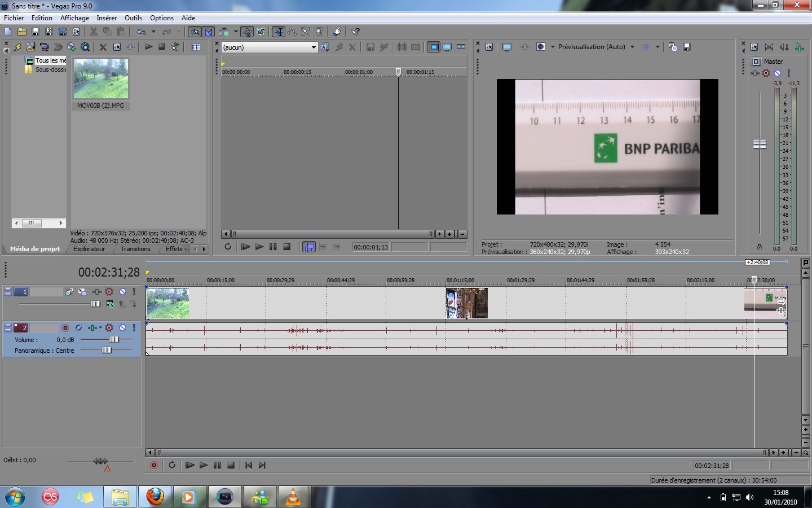Open a project with the folder icon
The width and height of the screenshot is (812, 508).
click(22, 32)
